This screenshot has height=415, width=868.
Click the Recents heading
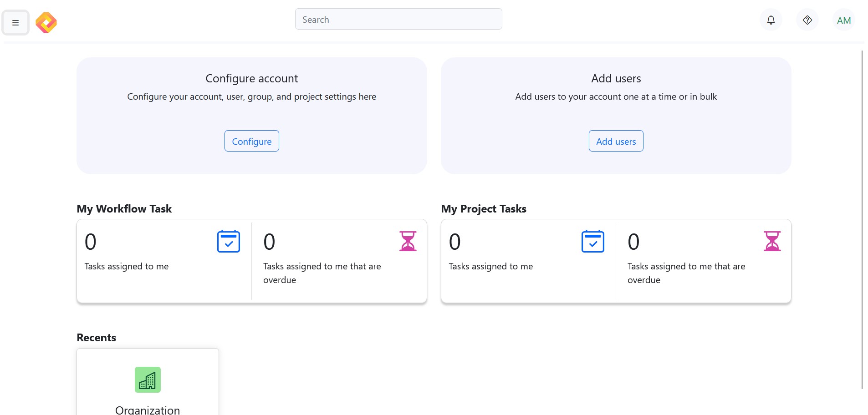coord(97,338)
